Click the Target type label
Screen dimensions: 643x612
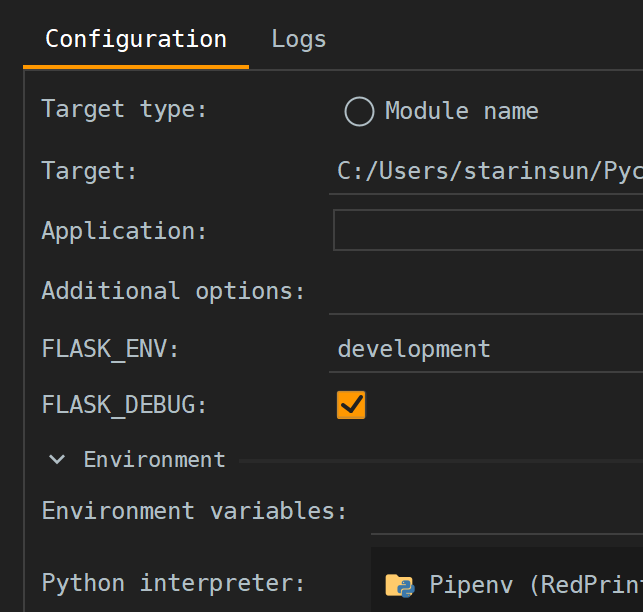click(x=124, y=109)
